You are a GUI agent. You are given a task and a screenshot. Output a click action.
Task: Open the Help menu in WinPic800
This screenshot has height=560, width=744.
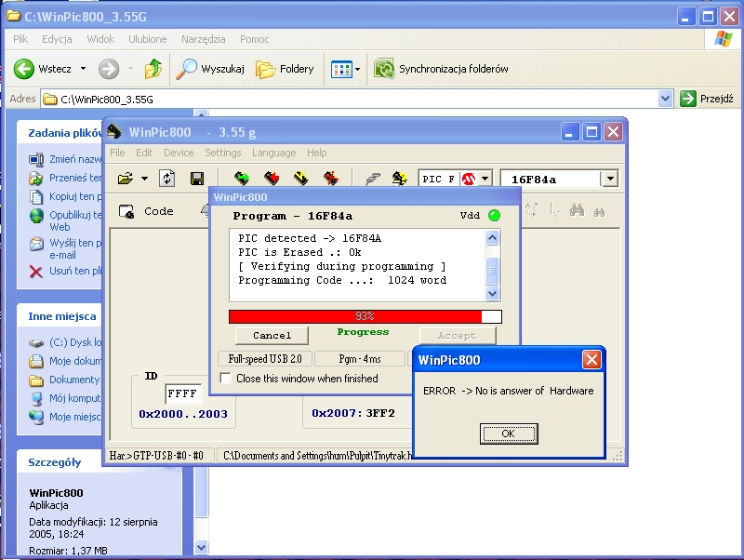[316, 153]
